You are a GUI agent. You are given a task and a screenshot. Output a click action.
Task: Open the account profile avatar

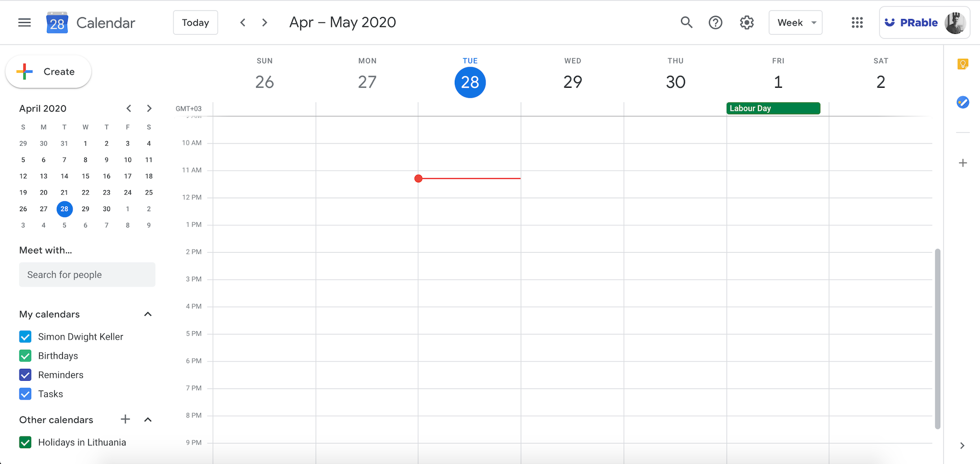point(955,23)
